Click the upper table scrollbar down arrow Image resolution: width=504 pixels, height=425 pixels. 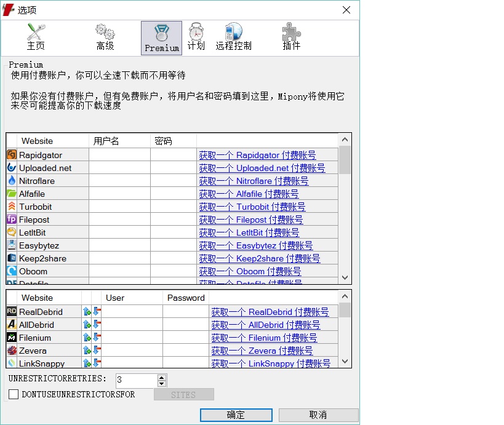tap(345, 277)
